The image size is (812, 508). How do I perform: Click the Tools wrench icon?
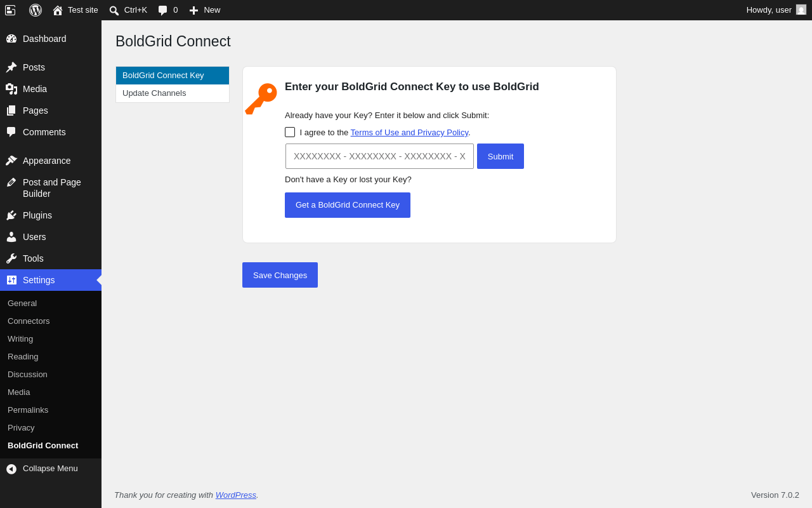pos(11,258)
